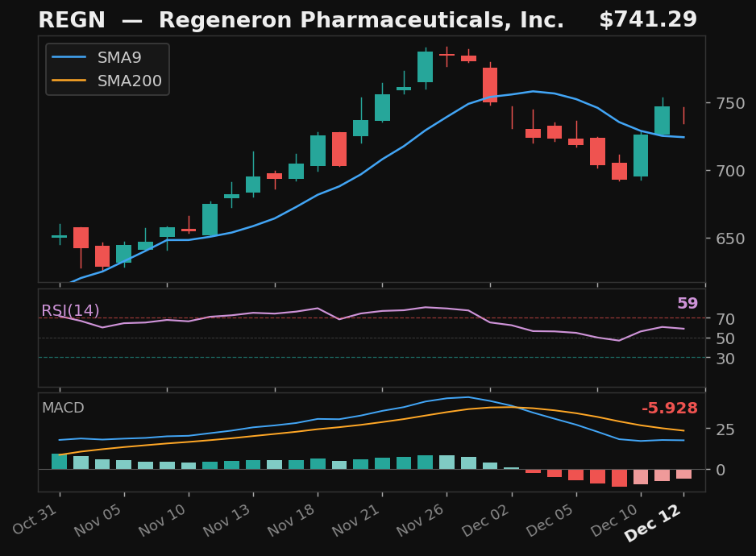Click the Dec 02 date label
This screenshot has height=556, width=756.
485,521
